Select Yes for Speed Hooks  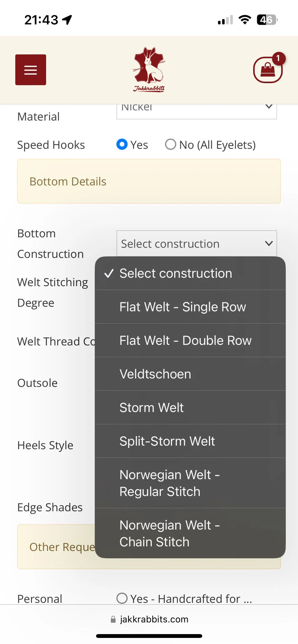click(122, 144)
